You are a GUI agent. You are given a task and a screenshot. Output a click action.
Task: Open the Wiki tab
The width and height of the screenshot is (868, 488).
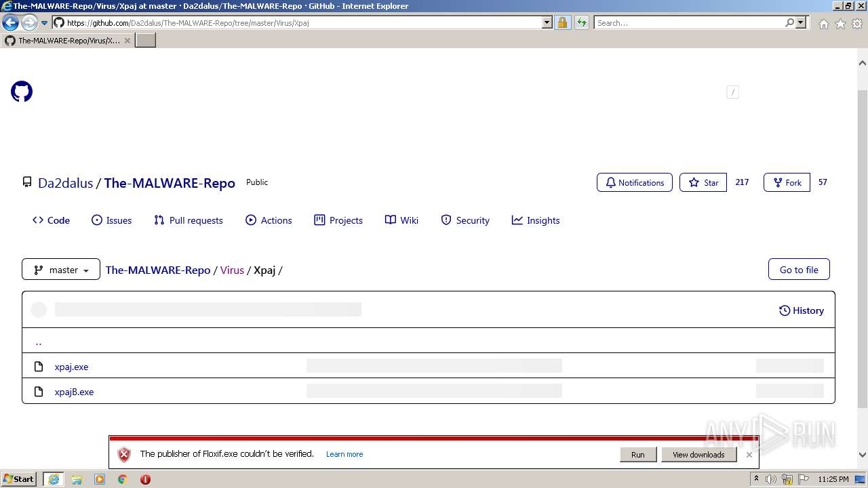click(401, 220)
